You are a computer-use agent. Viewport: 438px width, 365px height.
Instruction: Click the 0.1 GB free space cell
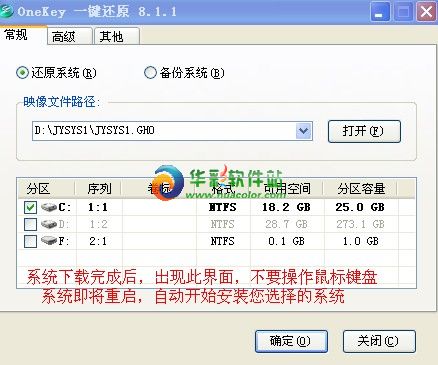point(286,241)
